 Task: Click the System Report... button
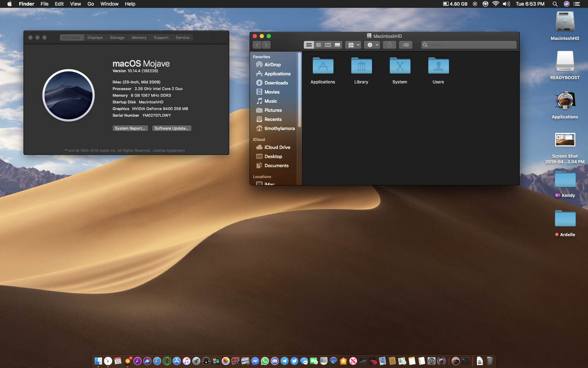click(130, 128)
